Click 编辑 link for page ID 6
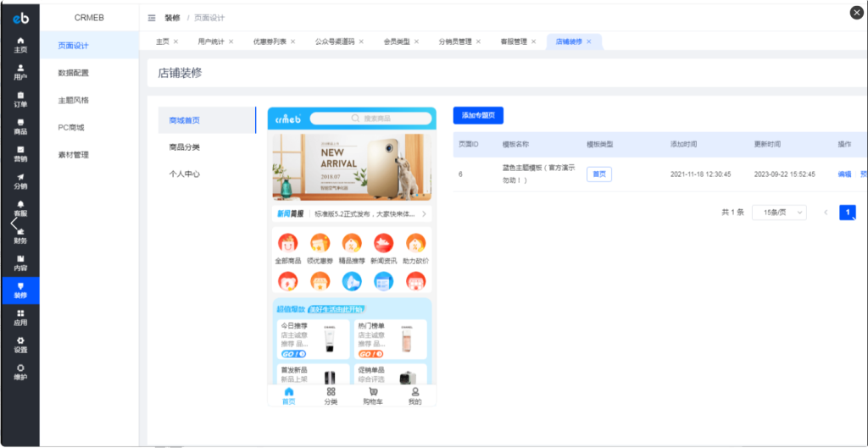Image resolution: width=868 pixels, height=448 pixels. tap(844, 174)
